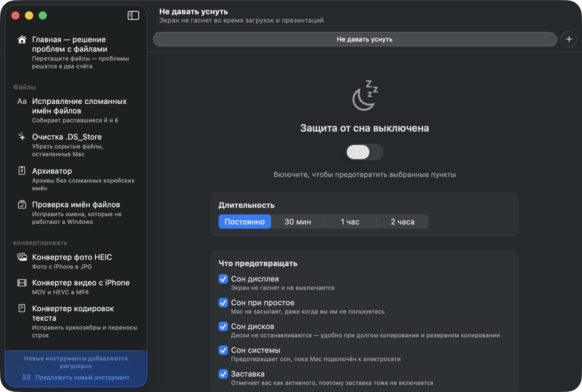Image resolution: width=582 pixels, height=392 pixels.
Task: Click the Включите, чтобы предотвратить выбранные пункты hint
Action: (x=365, y=175)
